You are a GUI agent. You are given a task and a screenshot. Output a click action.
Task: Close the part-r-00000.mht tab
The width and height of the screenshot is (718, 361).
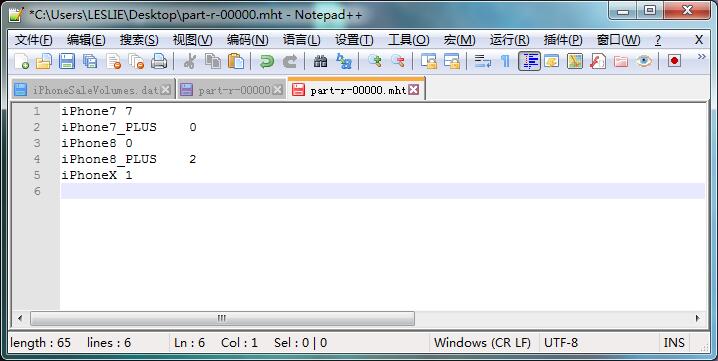pos(413,90)
